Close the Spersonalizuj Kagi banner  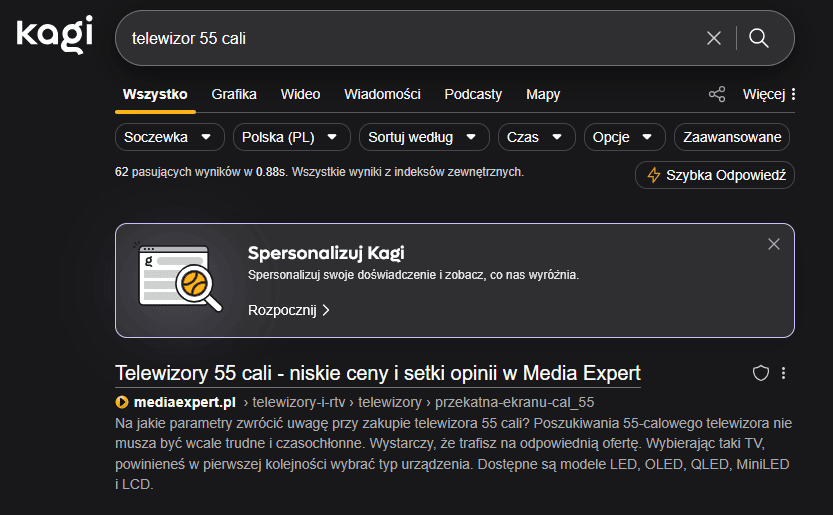point(774,244)
